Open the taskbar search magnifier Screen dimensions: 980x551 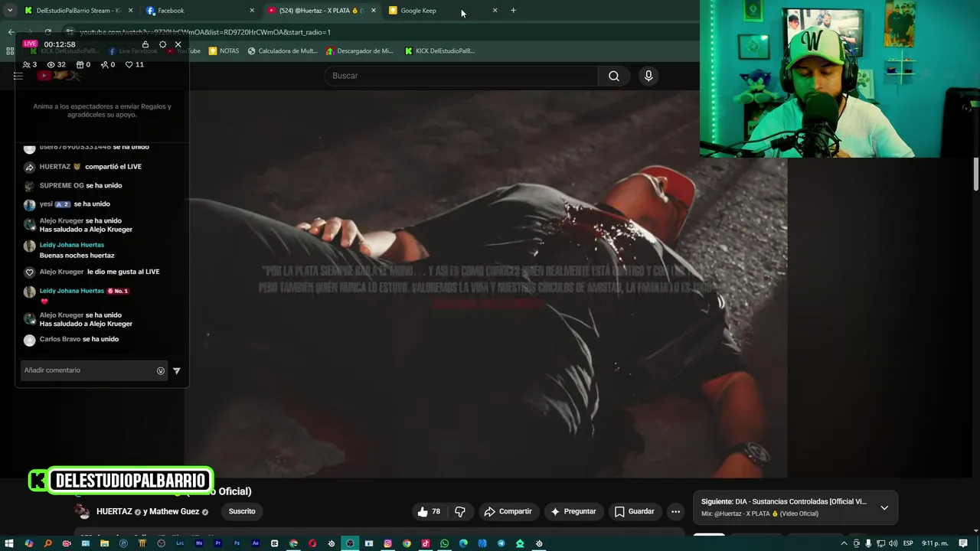47,543
